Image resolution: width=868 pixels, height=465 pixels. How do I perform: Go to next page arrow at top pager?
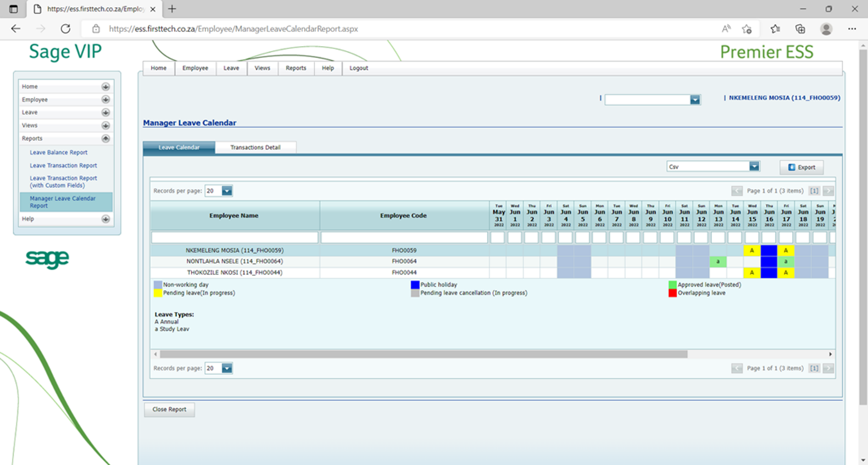[828, 191]
